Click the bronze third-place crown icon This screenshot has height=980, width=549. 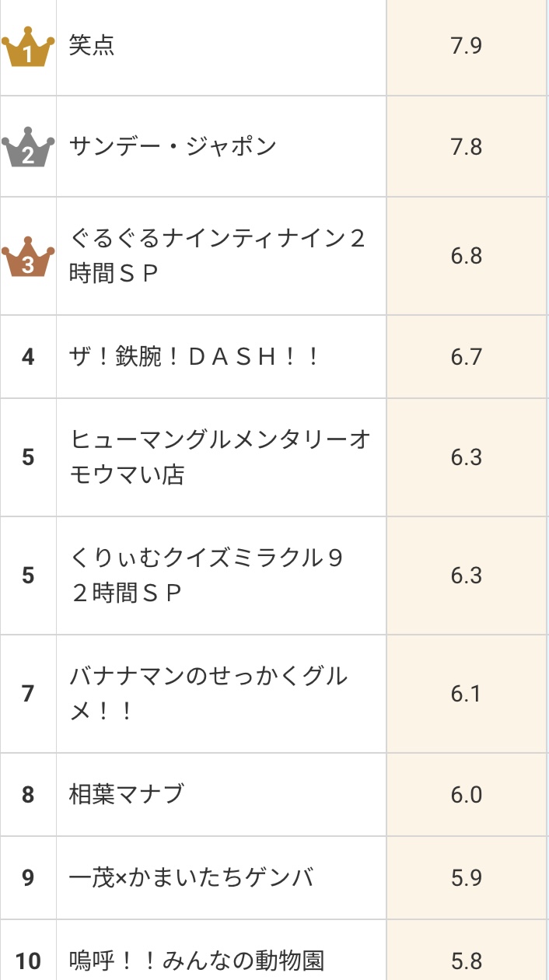[28, 257]
